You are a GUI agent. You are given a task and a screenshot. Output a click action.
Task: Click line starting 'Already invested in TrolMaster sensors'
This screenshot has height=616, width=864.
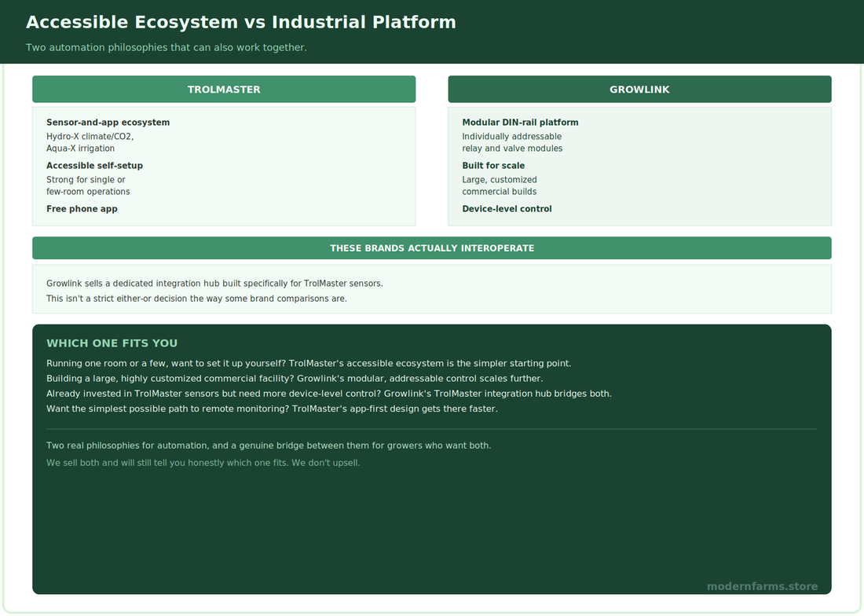[329, 394]
